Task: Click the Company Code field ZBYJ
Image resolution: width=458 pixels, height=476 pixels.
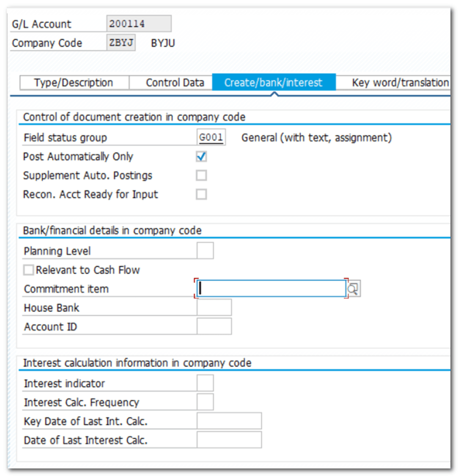Action: pyautogui.click(x=122, y=43)
